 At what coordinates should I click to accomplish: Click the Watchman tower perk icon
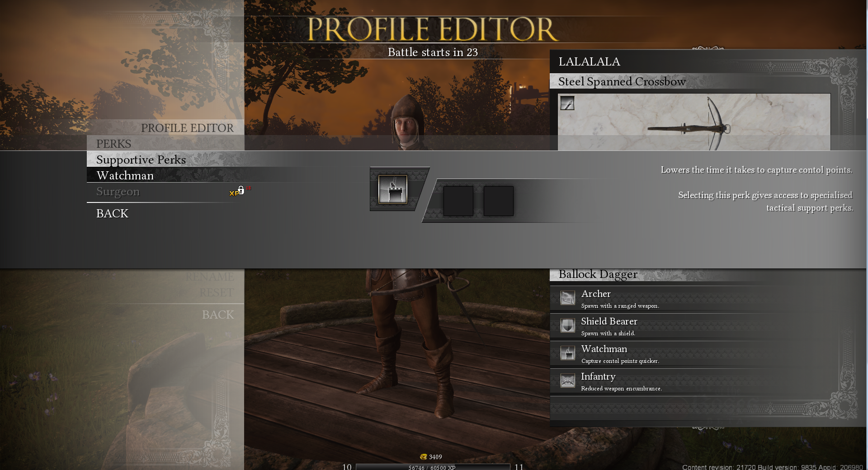coord(392,189)
